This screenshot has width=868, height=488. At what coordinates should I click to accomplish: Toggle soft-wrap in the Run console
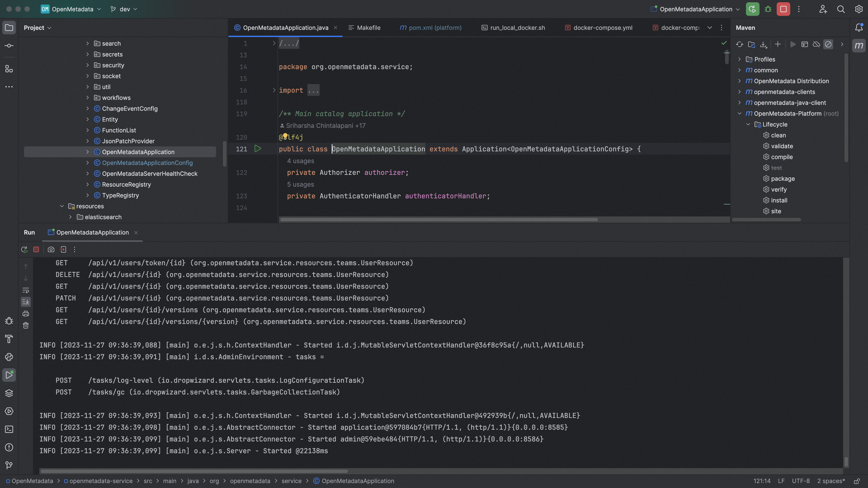point(26,290)
